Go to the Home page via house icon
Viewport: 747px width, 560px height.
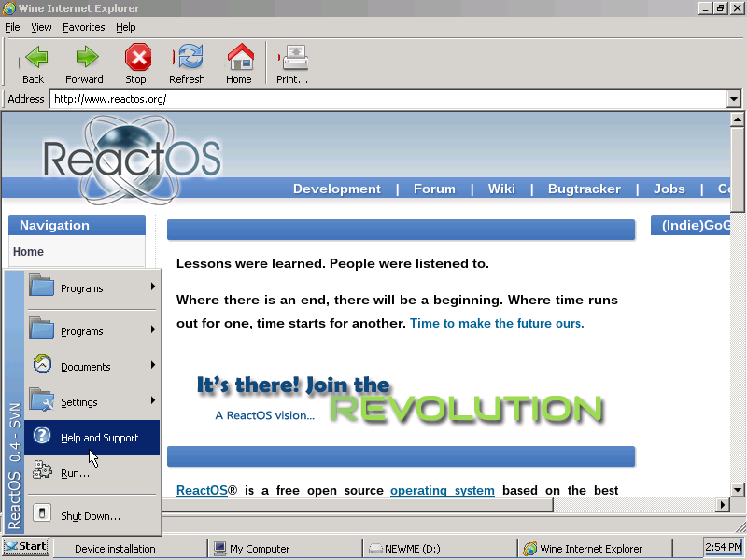click(x=241, y=57)
